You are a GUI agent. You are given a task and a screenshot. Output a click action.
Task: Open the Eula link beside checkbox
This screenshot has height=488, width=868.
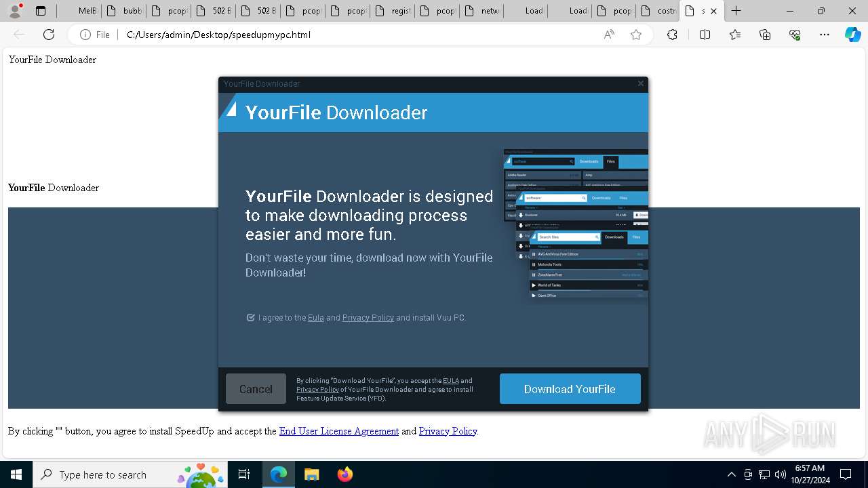coord(316,317)
